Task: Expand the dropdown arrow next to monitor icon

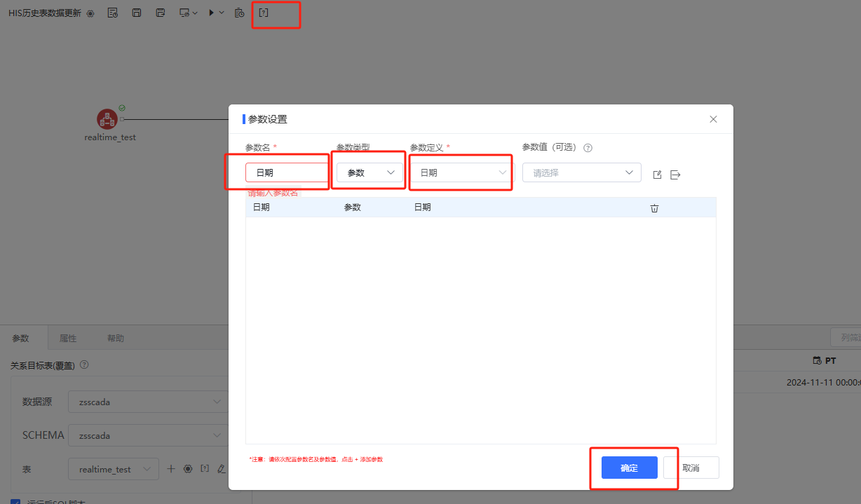Action: point(195,13)
